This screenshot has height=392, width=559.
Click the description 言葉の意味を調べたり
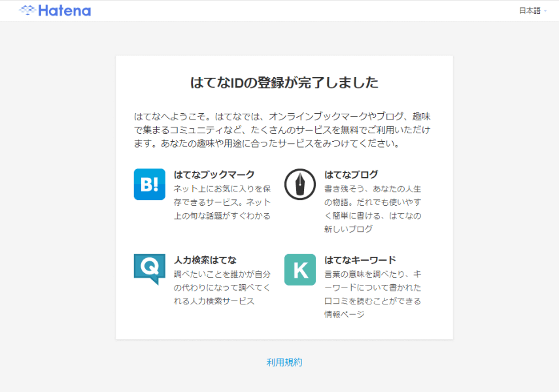coord(373,295)
